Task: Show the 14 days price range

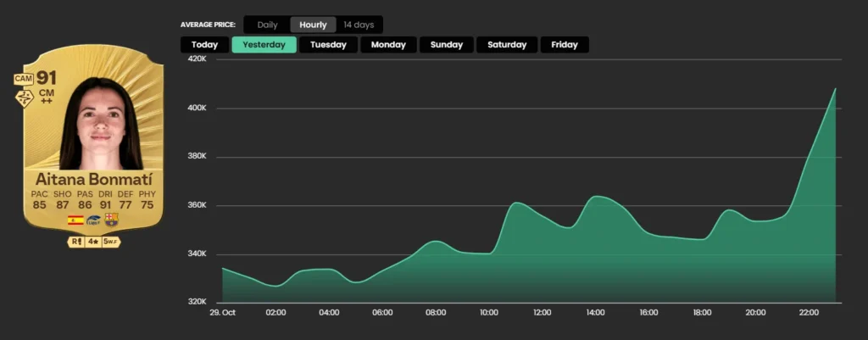Action: (359, 25)
